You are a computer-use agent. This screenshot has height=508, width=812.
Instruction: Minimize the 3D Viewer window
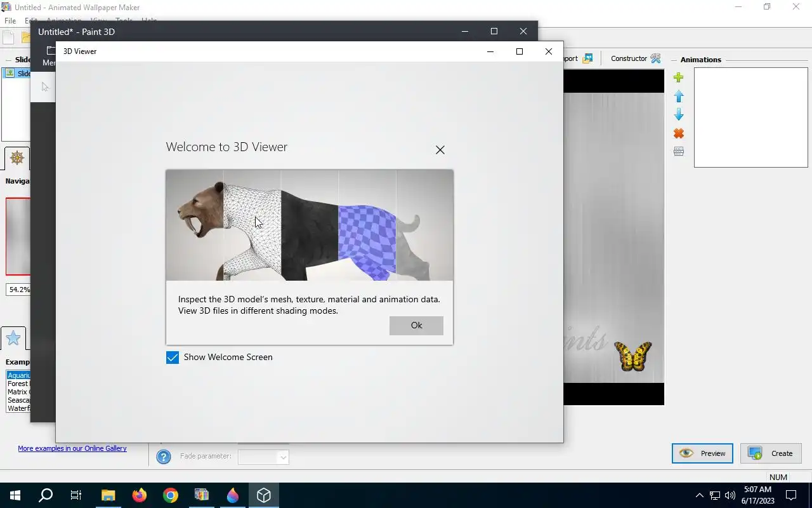coord(490,51)
